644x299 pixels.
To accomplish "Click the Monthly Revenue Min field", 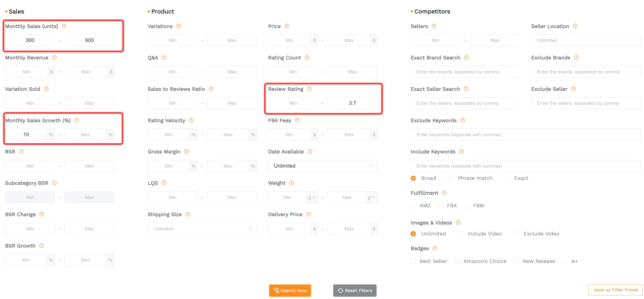I will pos(27,72).
